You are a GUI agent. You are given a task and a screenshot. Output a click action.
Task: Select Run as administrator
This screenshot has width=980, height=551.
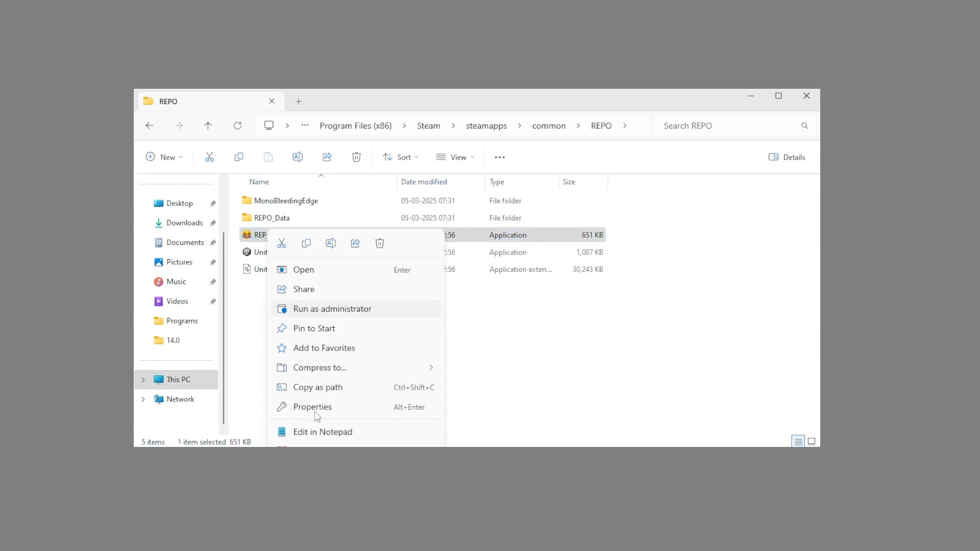coord(332,309)
